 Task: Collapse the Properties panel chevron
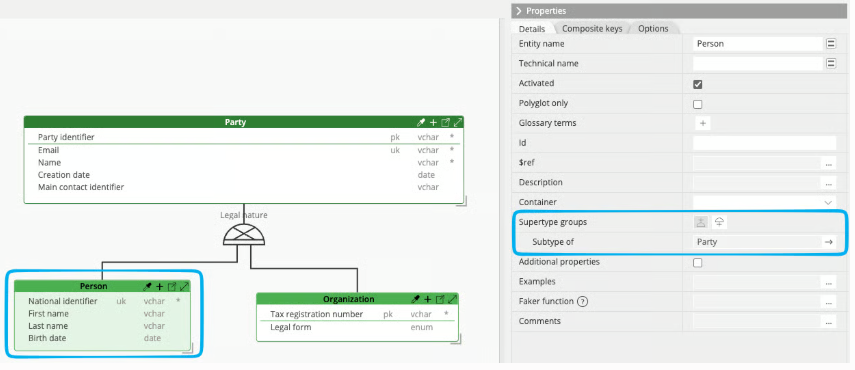click(x=519, y=11)
